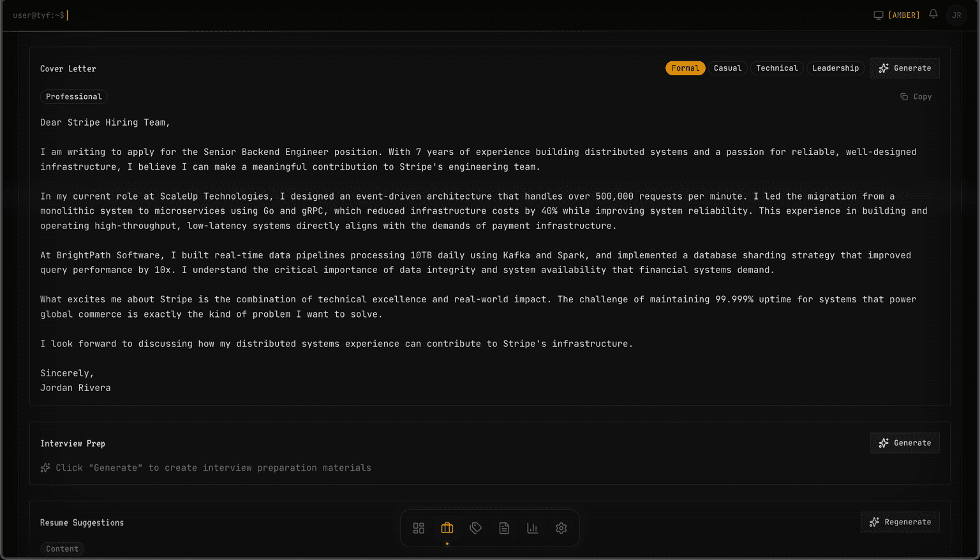
Task: Click the JR user avatar
Action: pos(956,15)
